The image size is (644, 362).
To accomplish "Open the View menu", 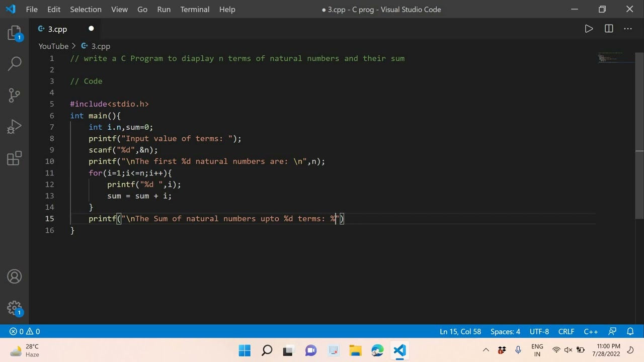I will pyautogui.click(x=119, y=9).
